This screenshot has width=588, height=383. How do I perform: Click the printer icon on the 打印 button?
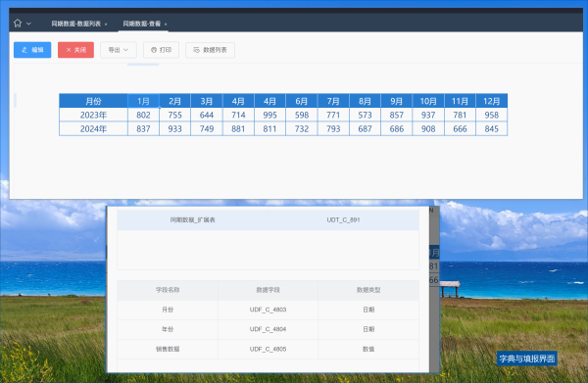point(154,50)
